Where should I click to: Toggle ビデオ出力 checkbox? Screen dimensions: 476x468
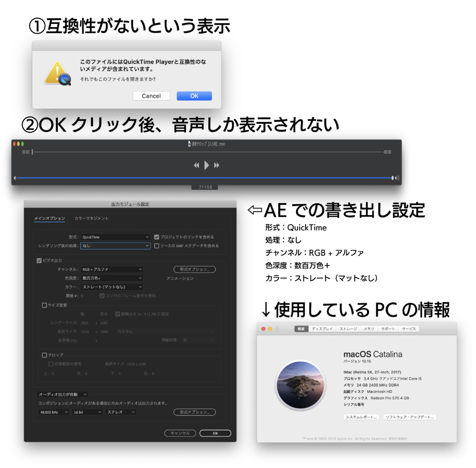(x=39, y=260)
